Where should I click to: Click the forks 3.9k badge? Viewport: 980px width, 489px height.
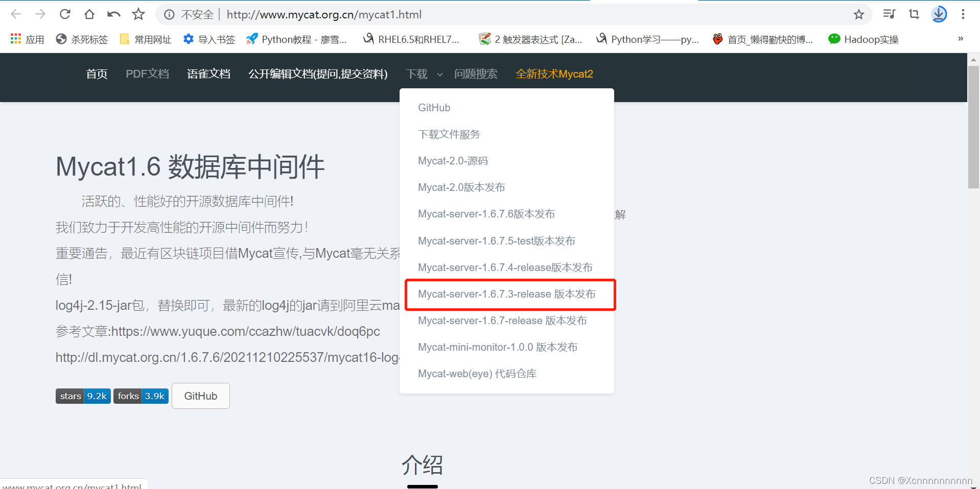[x=141, y=396]
